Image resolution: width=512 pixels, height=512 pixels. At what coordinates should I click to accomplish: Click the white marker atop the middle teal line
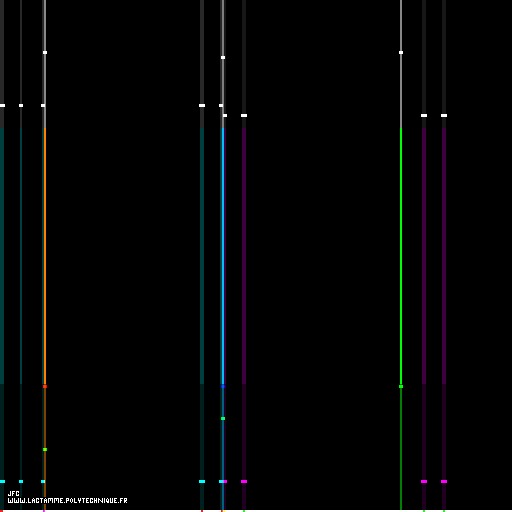coord(202,106)
